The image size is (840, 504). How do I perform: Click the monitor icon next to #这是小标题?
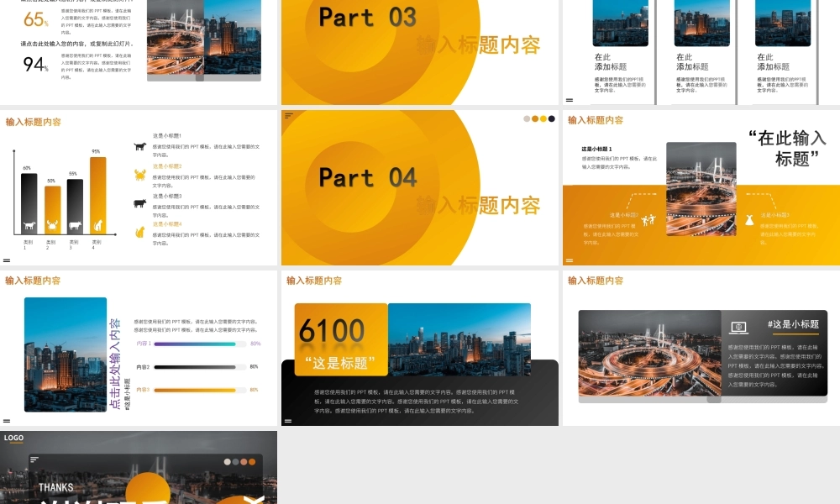tap(738, 327)
